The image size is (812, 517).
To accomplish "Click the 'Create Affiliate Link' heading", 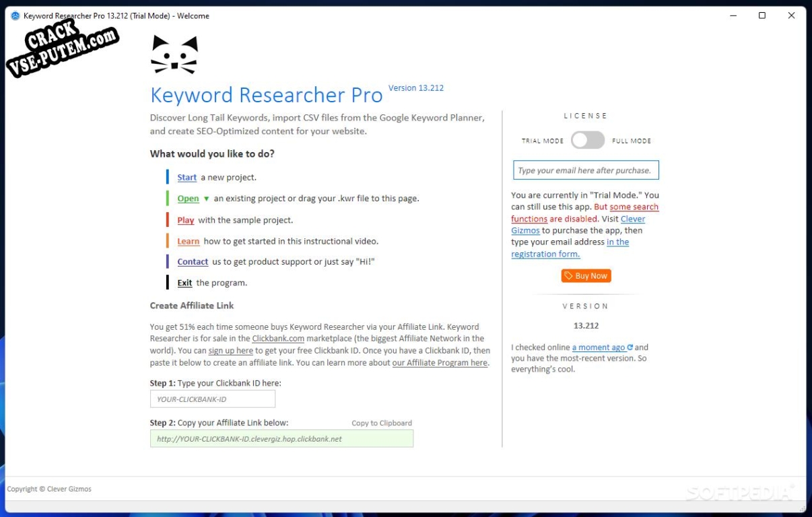I will pyautogui.click(x=192, y=306).
